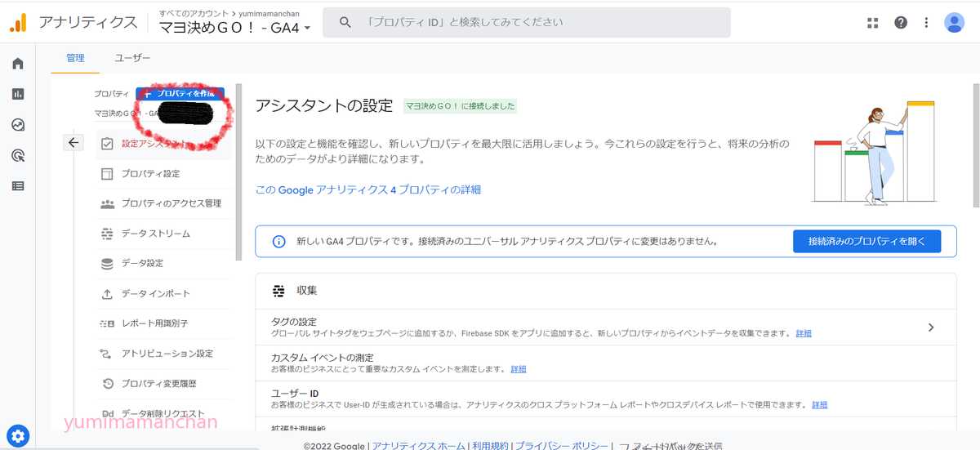Open 詳細 link in タグの設定 row
Screen dimensions: 980x450
pyautogui.click(x=804, y=333)
